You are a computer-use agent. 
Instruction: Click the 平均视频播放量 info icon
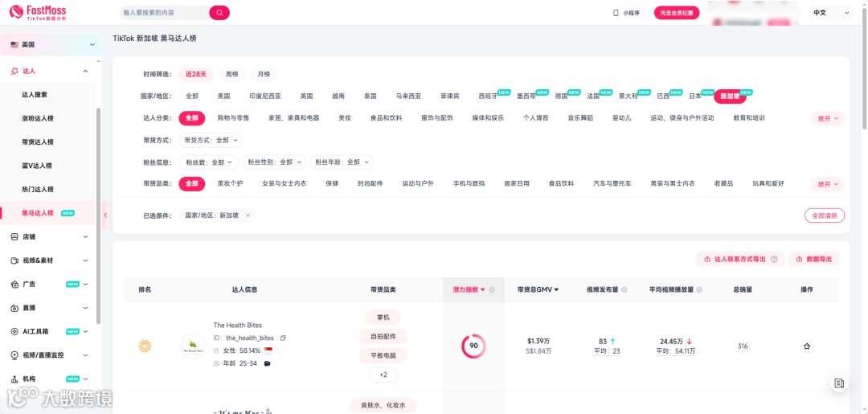pyautogui.click(x=700, y=289)
